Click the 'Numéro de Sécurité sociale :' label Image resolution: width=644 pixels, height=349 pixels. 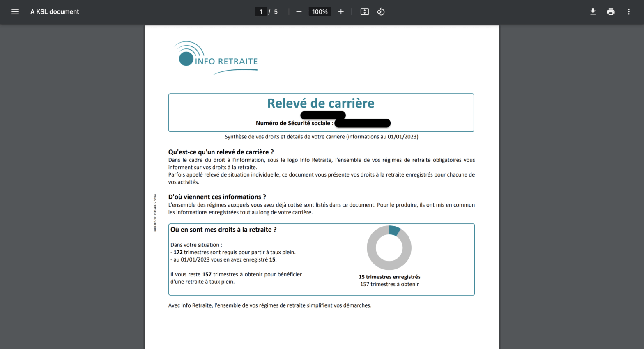294,123
